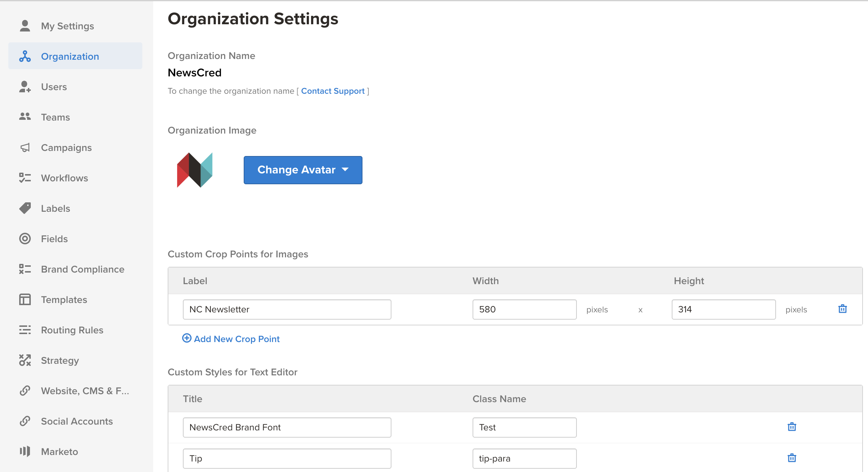Open the Teams section

pos(75,117)
